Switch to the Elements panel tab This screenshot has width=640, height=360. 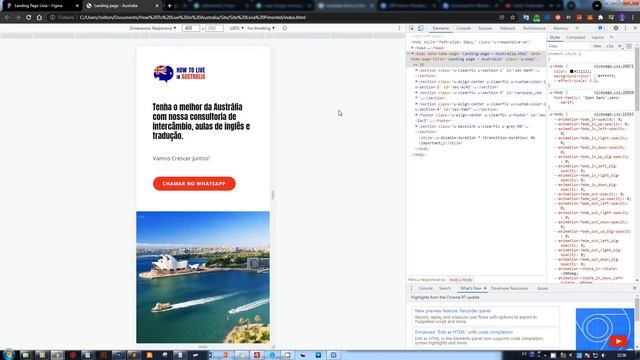(x=440, y=28)
